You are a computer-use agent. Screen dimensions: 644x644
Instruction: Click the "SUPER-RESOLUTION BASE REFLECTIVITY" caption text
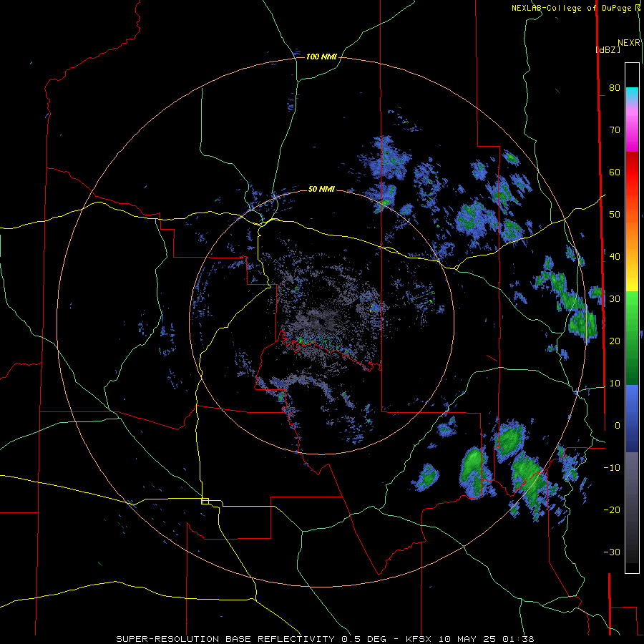(225, 639)
